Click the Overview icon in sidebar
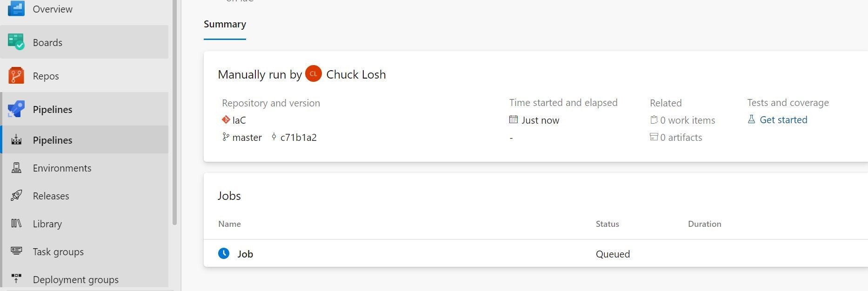This screenshot has height=291, width=868. (x=16, y=8)
